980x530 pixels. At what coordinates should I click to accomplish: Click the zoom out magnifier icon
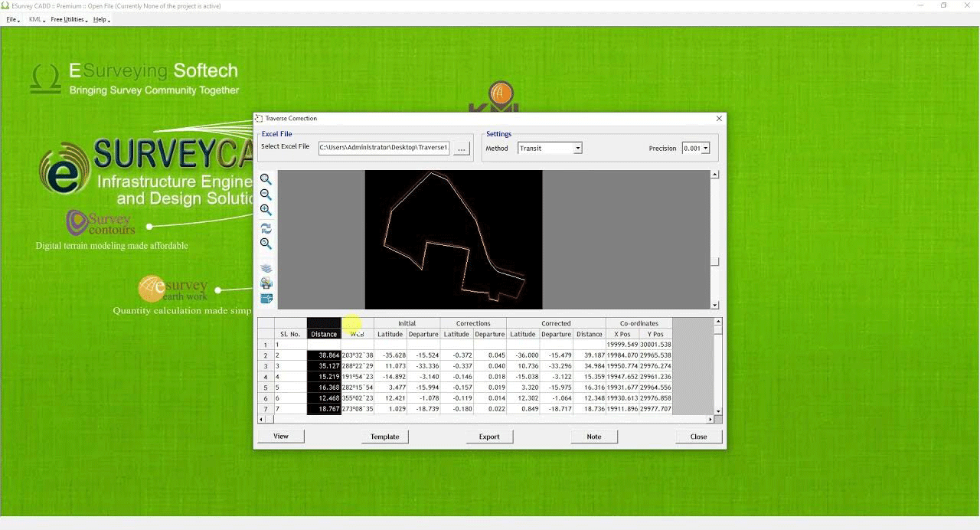266,195
